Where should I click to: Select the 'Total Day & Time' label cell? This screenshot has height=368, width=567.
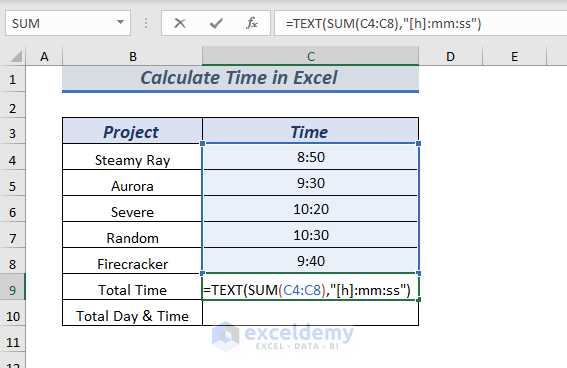pyautogui.click(x=132, y=313)
